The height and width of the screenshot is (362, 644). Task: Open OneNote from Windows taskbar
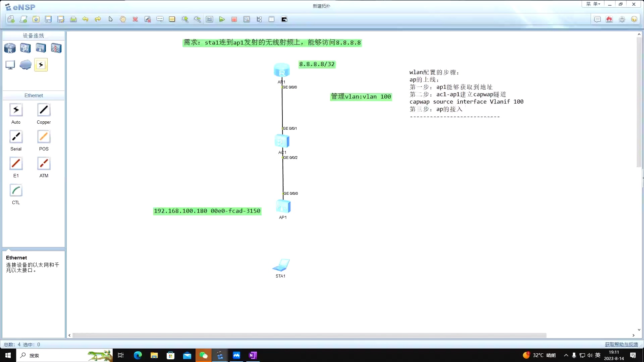coord(253,355)
